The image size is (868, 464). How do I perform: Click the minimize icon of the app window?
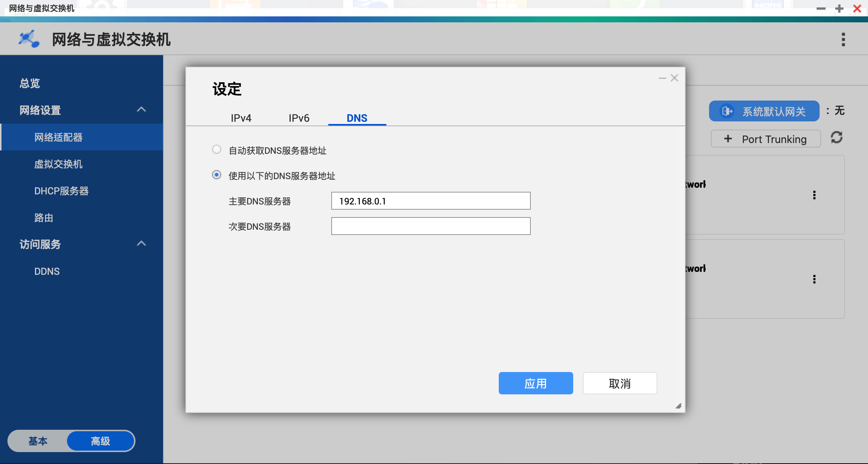(821, 9)
